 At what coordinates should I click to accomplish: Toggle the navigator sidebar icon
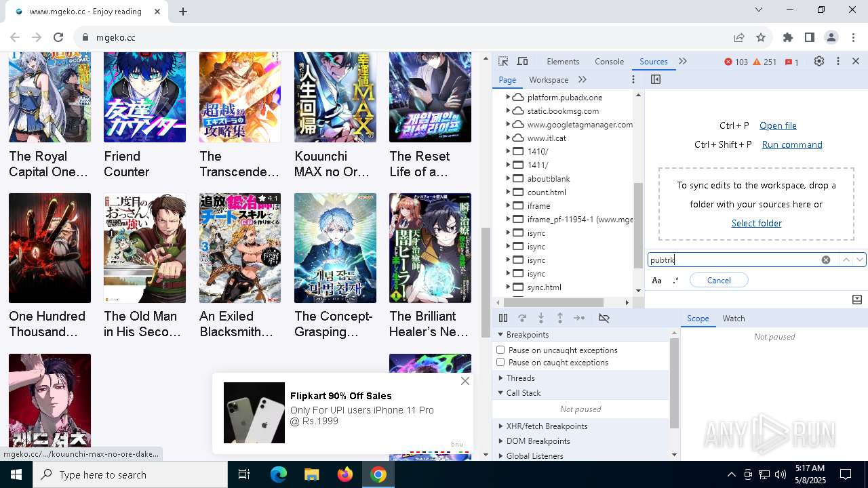(x=656, y=79)
